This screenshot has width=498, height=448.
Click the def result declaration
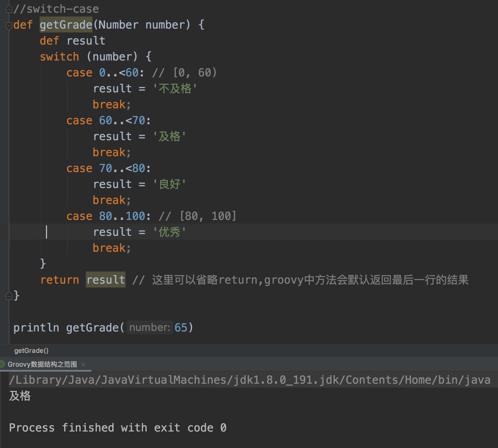[x=73, y=41]
